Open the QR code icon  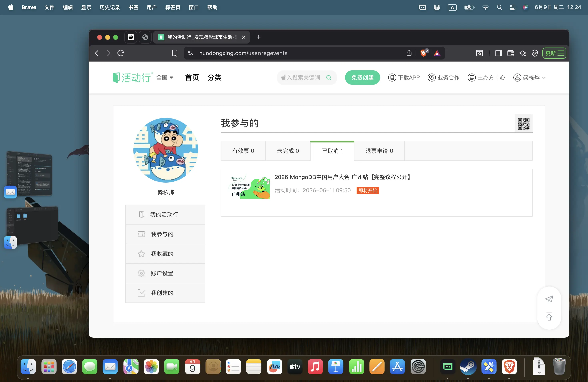click(x=523, y=124)
